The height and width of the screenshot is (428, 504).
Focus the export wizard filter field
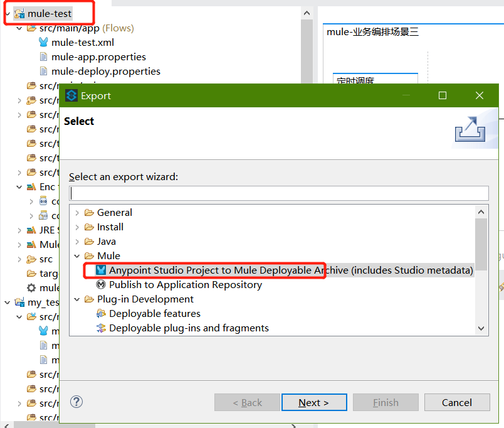[x=279, y=193]
